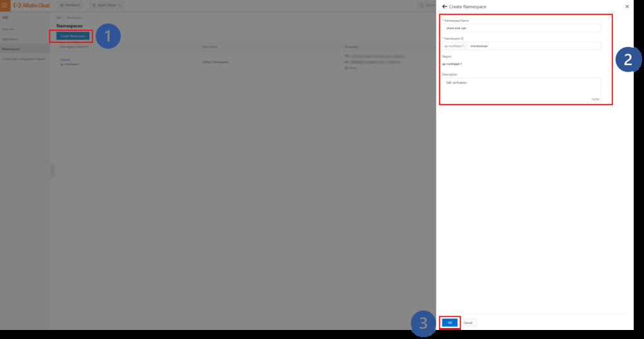Focus the Namespace Name input field
This screenshot has width=644, height=339.
(x=521, y=28)
